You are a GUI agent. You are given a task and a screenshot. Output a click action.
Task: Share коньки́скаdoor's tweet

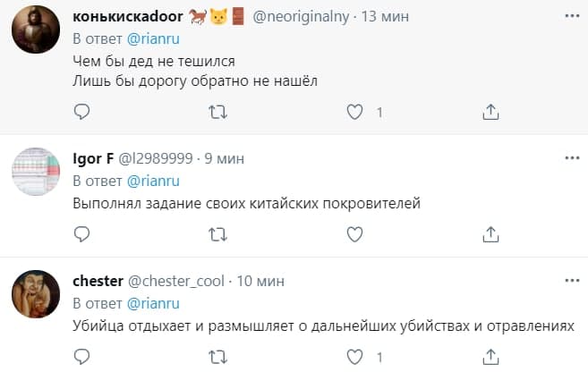490,112
